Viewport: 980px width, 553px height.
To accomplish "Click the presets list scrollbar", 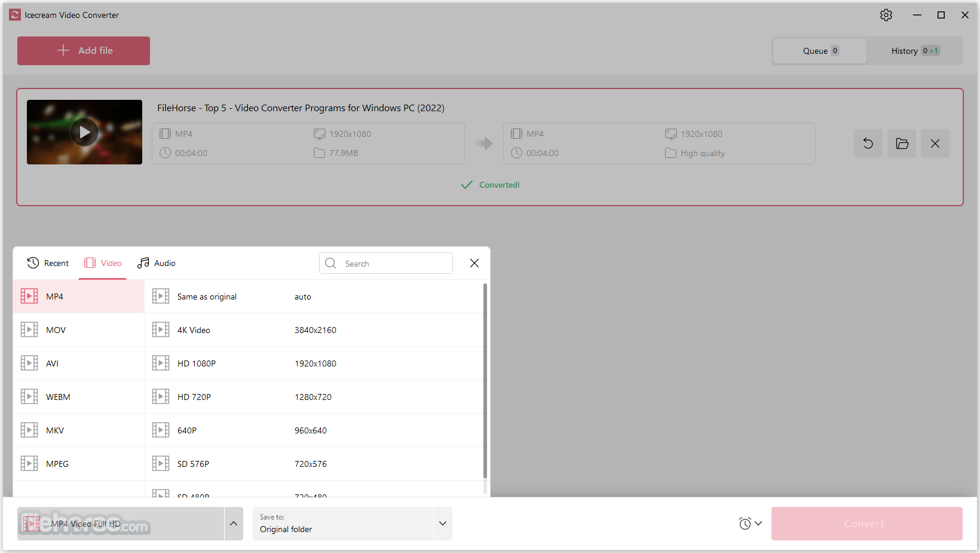I will coord(485,381).
